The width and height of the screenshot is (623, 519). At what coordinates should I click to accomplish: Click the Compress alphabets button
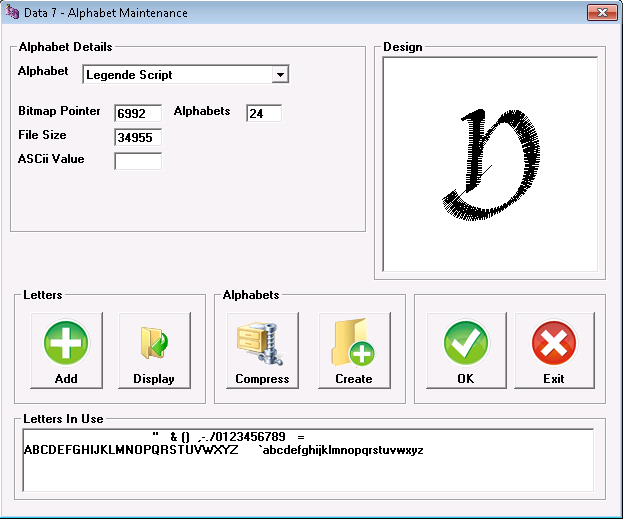point(262,350)
